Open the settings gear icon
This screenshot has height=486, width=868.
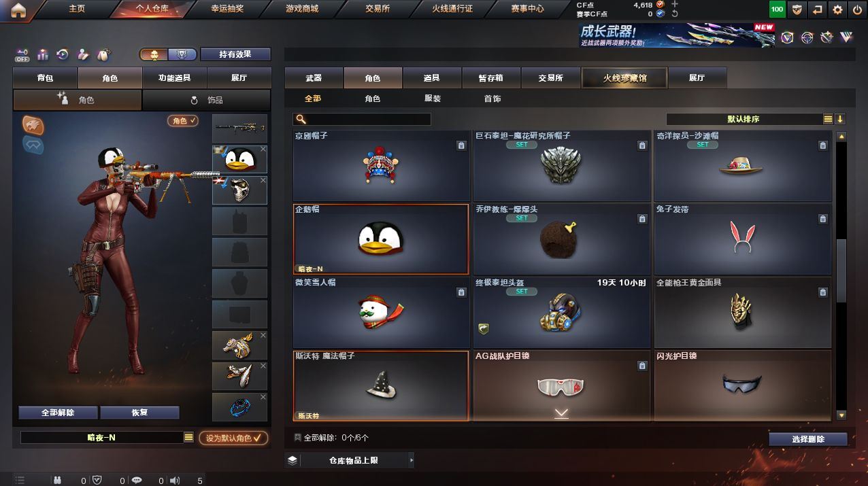tap(837, 10)
